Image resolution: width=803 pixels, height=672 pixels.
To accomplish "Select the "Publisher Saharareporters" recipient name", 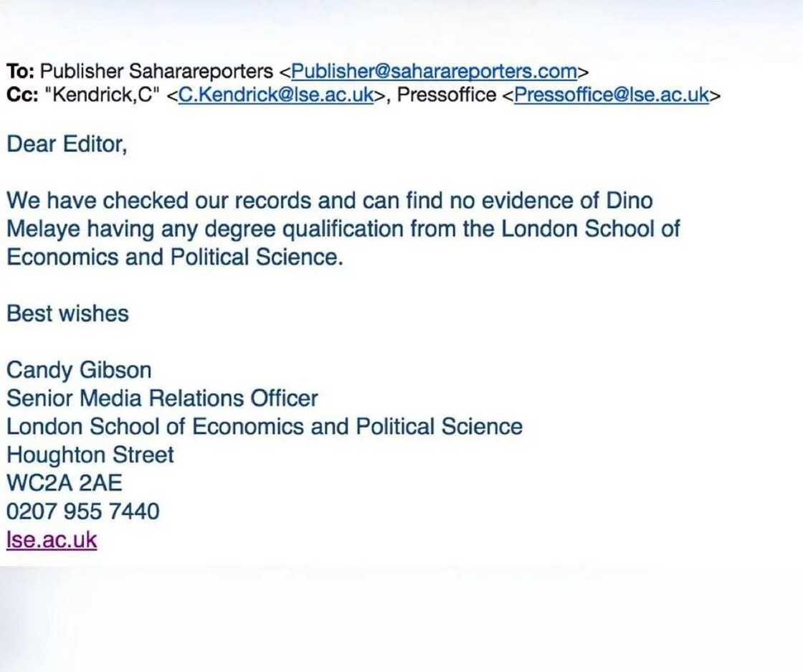I will pos(156,72).
